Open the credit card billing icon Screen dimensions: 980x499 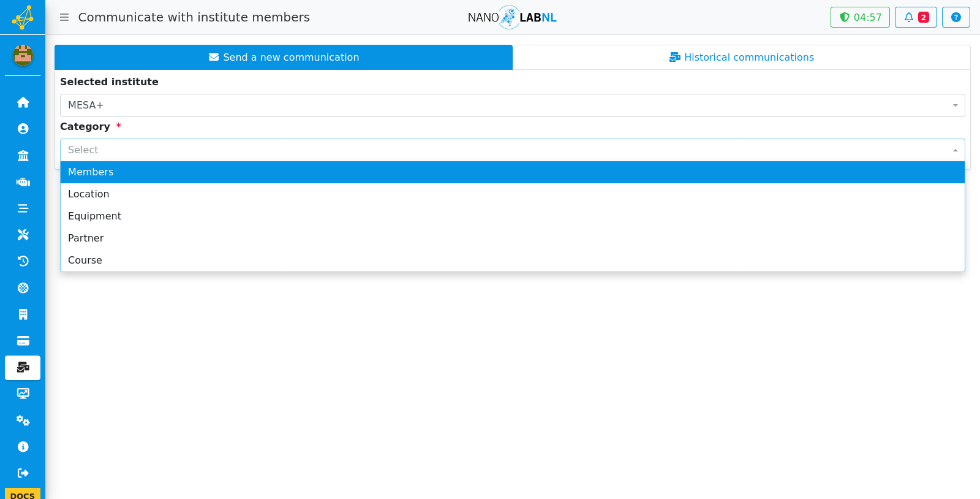(x=23, y=341)
